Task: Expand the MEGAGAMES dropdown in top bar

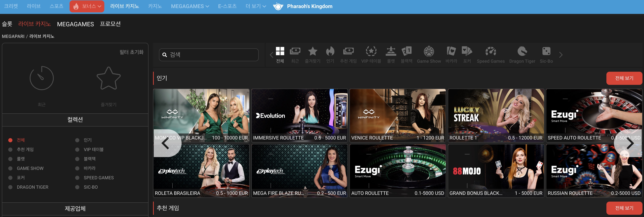Action: tap(190, 6)
